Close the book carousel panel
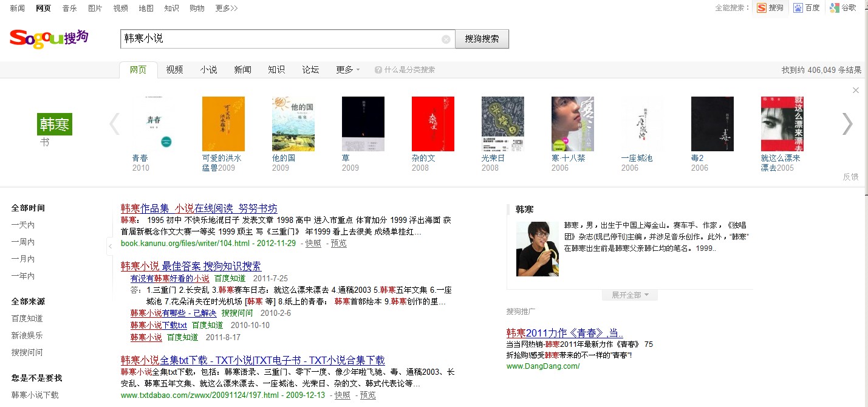 (x=856, y=91)
